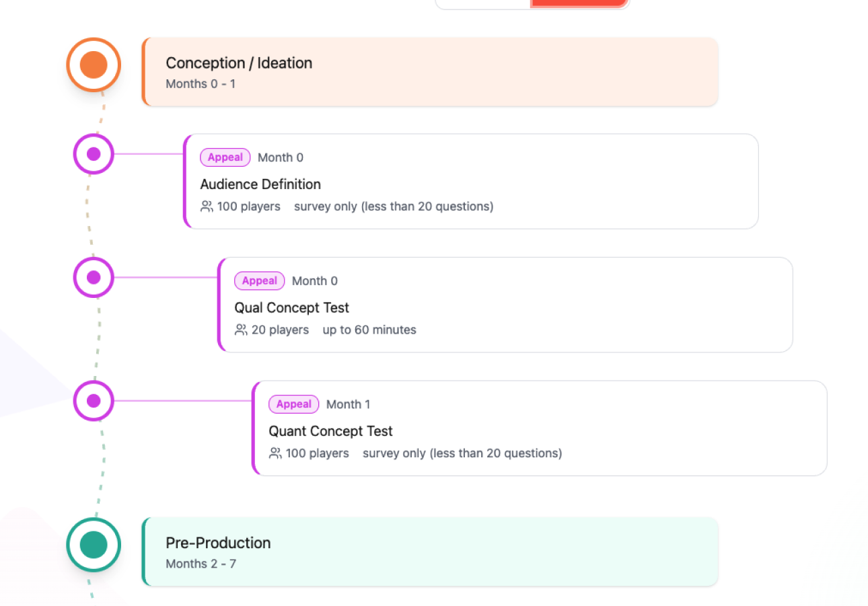
Task: Open the Qual Concept Test title
Action: coord(291,308)
